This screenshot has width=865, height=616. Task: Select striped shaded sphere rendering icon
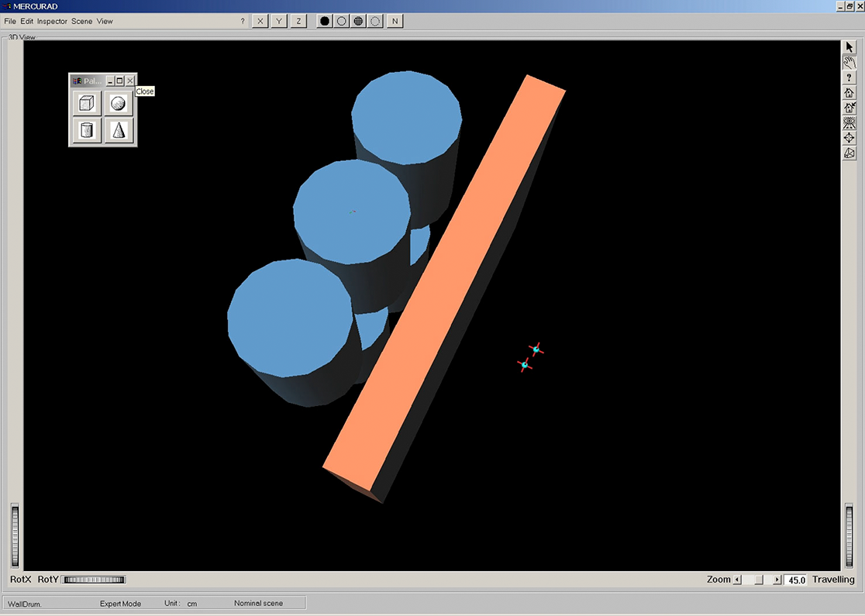coord(359,21)
